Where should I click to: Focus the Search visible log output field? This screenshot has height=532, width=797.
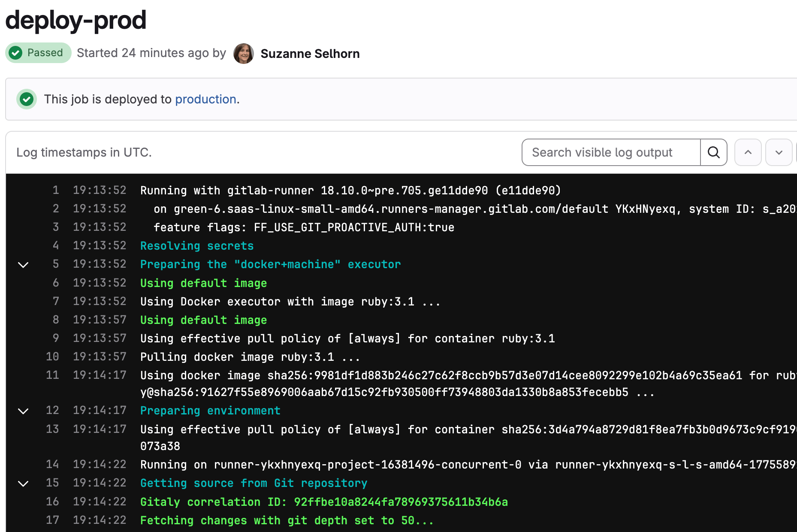[611, 152]
